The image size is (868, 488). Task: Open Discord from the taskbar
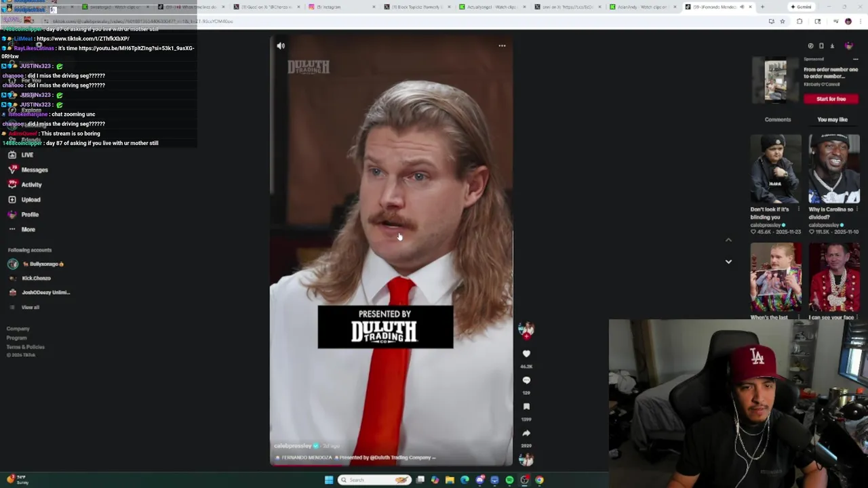479,480
